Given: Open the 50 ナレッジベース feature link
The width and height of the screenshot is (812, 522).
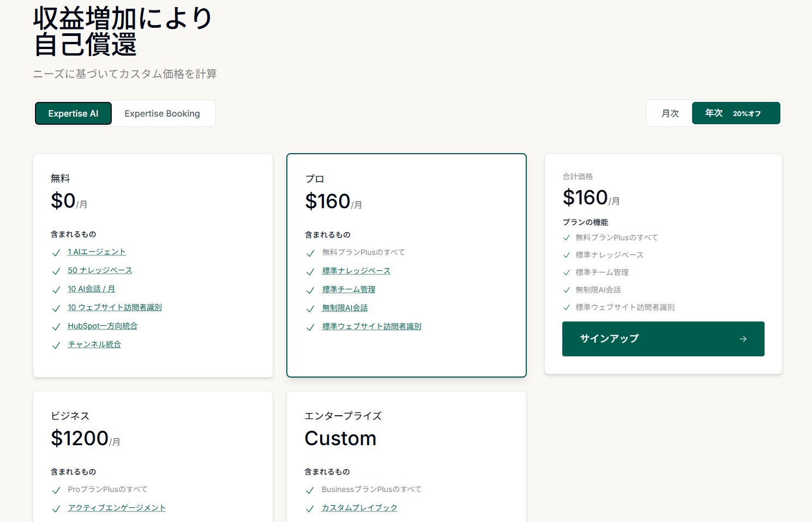Looking at the screenshot, I should [x=100, y=270].
